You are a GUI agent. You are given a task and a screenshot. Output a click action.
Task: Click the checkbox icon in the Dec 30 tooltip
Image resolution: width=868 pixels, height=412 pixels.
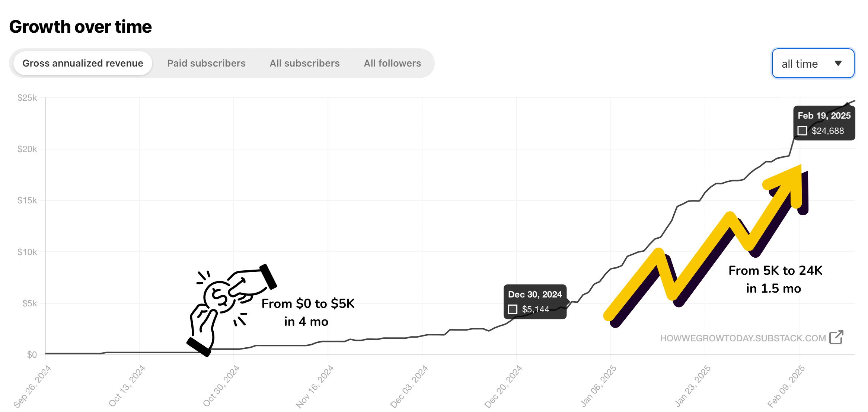513,309
